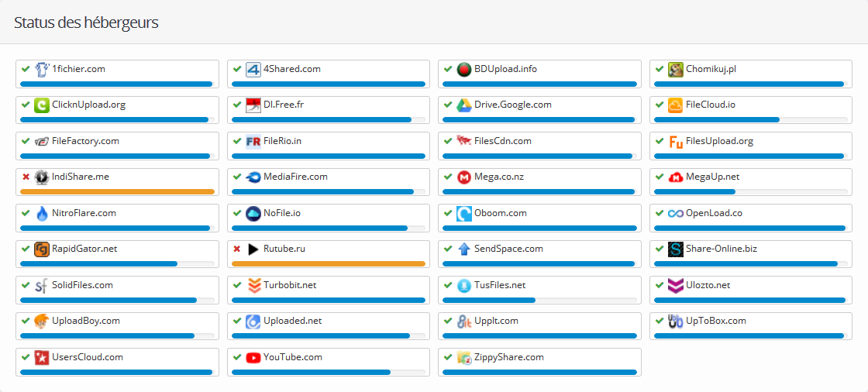Click the Chomikuj.pl hamster icon
This screenshot has height=392, width=868.
tap(675, 70)
